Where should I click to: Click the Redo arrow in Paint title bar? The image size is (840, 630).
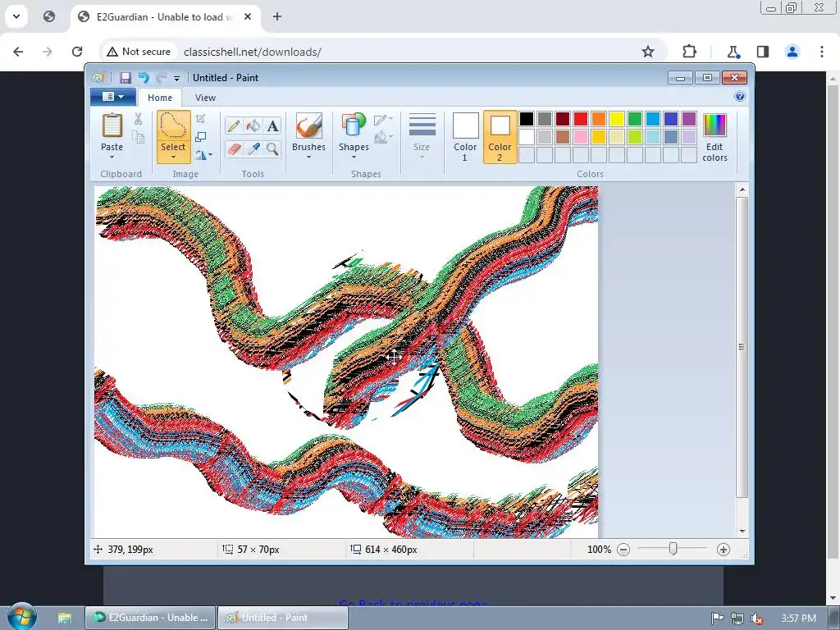click(x=162, y=78)
